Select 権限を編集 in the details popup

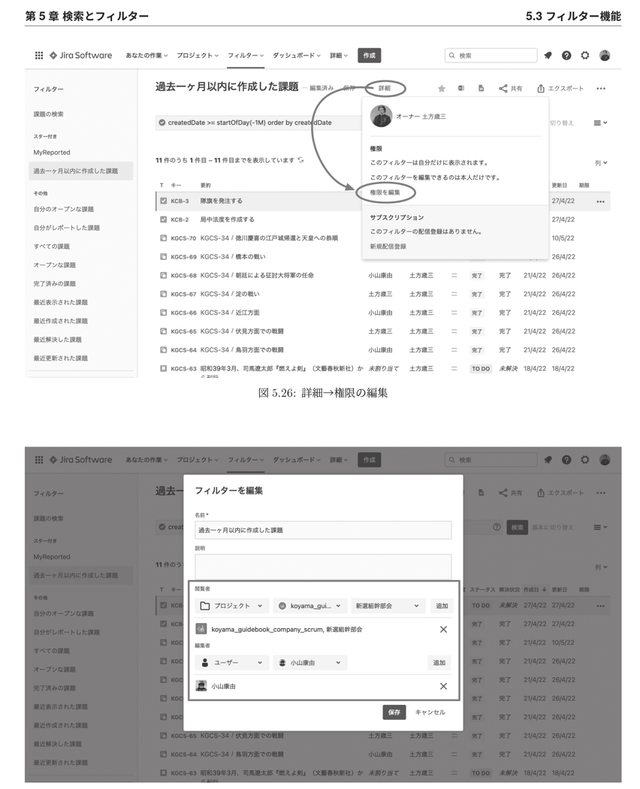point(384,190)
